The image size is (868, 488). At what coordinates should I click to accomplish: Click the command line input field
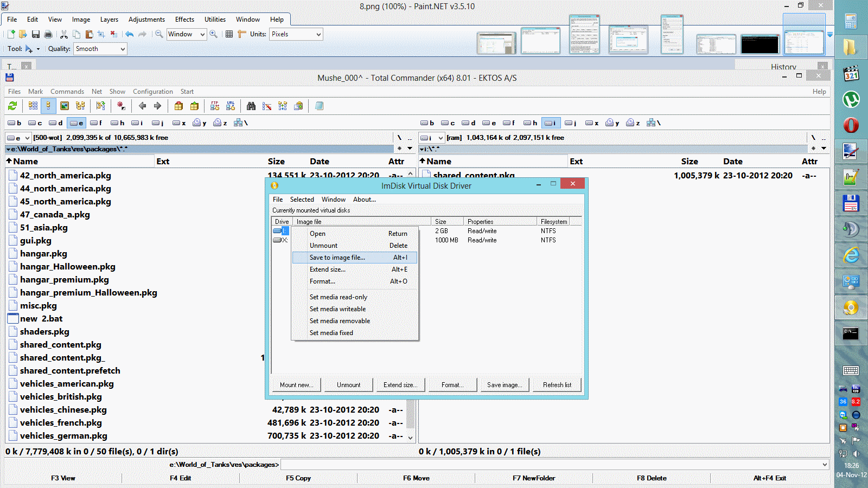coord(555,465)
